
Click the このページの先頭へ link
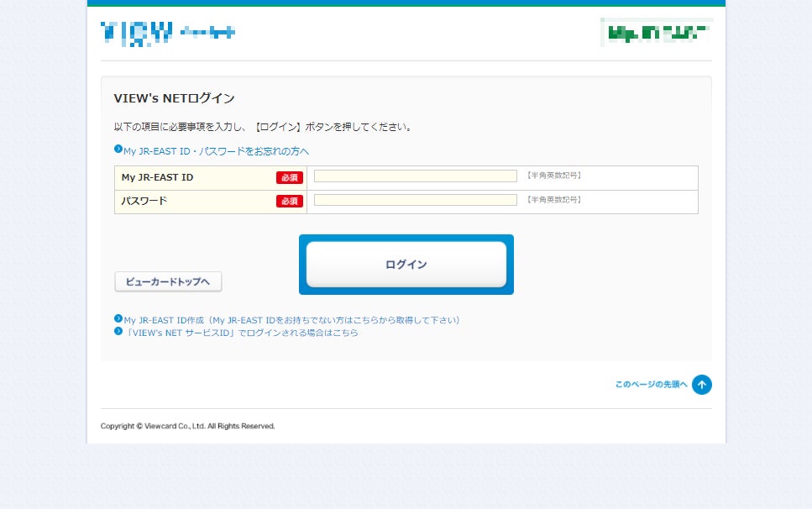[651, 384]
